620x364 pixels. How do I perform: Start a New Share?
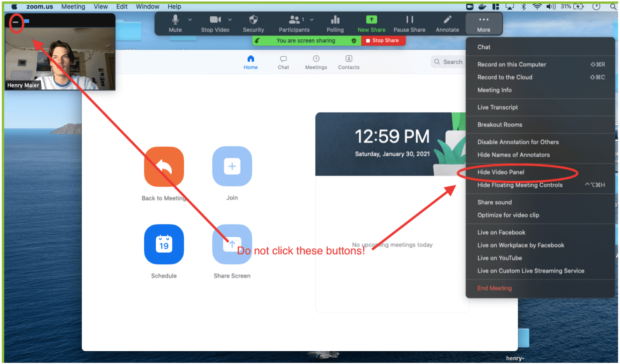371,24
